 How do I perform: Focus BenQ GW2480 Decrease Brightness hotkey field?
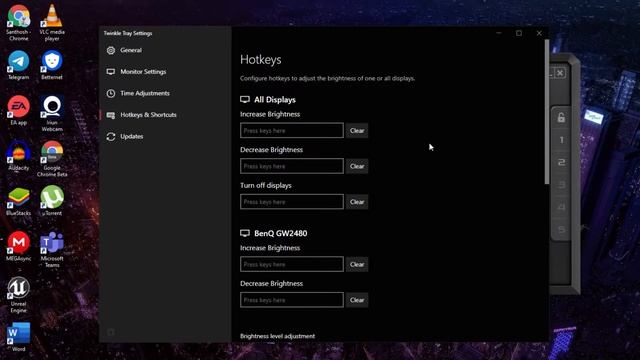pos(292,300)
